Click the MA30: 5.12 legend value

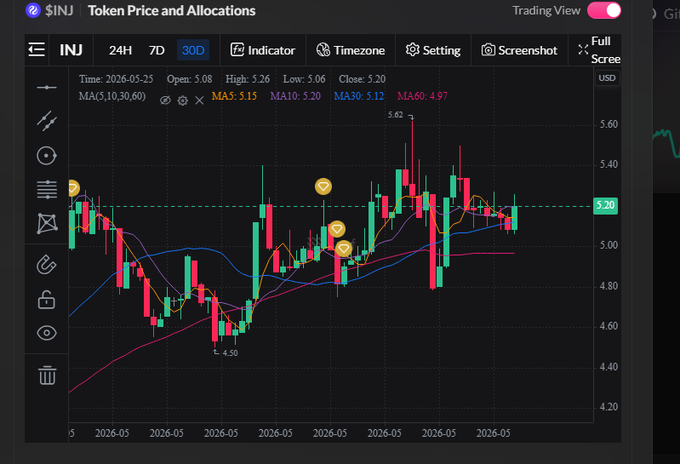[359, 96]
